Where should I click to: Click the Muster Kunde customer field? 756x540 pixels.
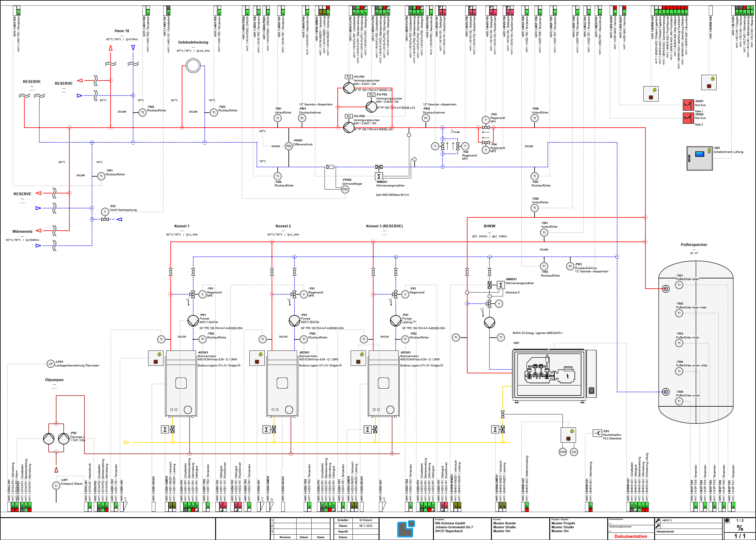(504, 523)
